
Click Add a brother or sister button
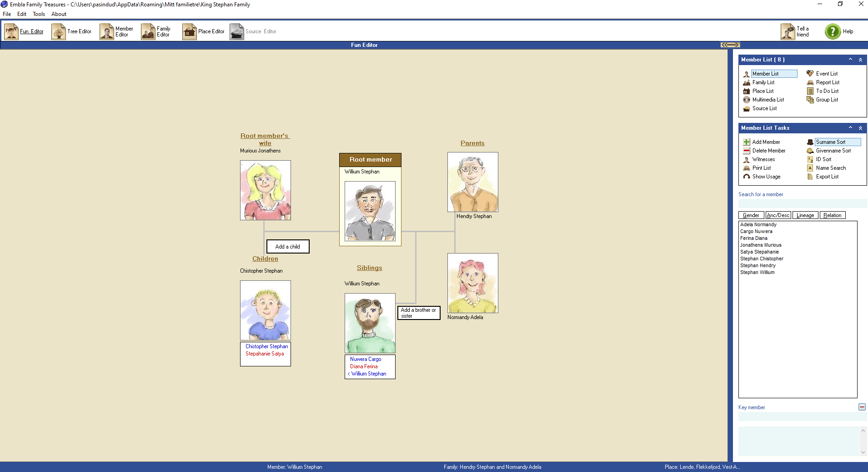[419, 313]
